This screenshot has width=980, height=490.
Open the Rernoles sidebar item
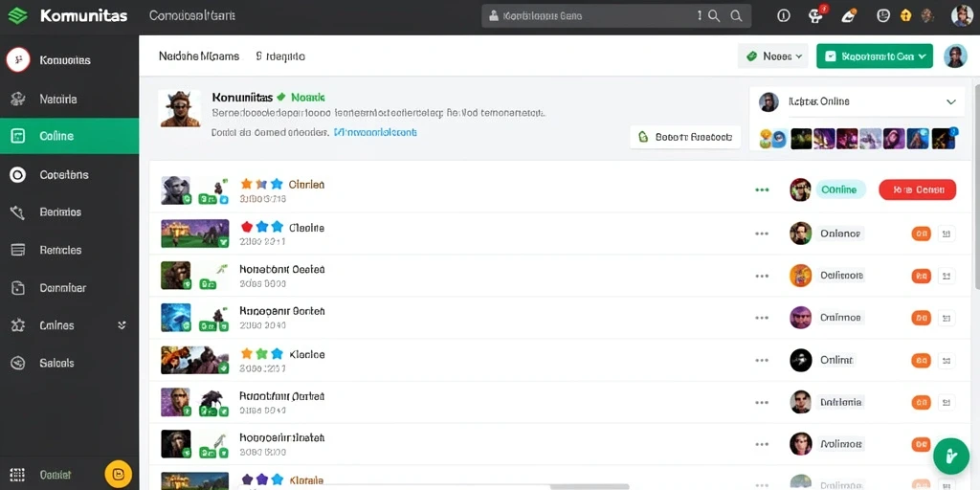pos(69,250)
